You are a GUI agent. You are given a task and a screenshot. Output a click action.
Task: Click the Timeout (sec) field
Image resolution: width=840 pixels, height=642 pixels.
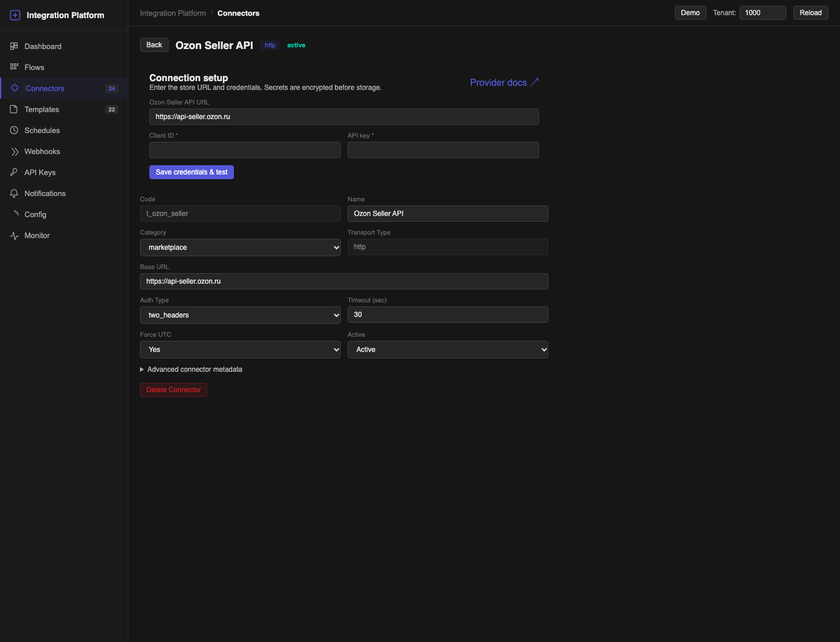[x=448, y=315]
